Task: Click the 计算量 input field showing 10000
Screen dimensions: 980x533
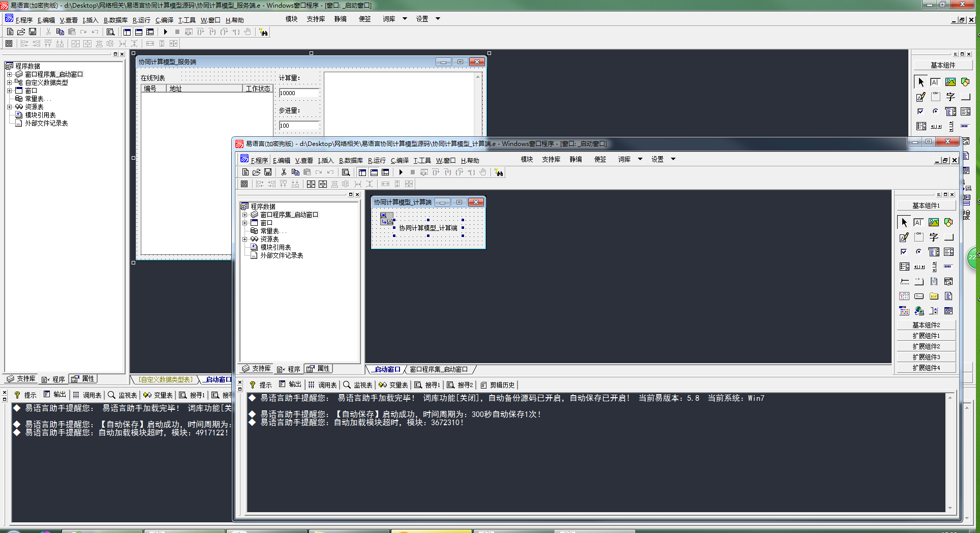Action: tap(299, 93)
